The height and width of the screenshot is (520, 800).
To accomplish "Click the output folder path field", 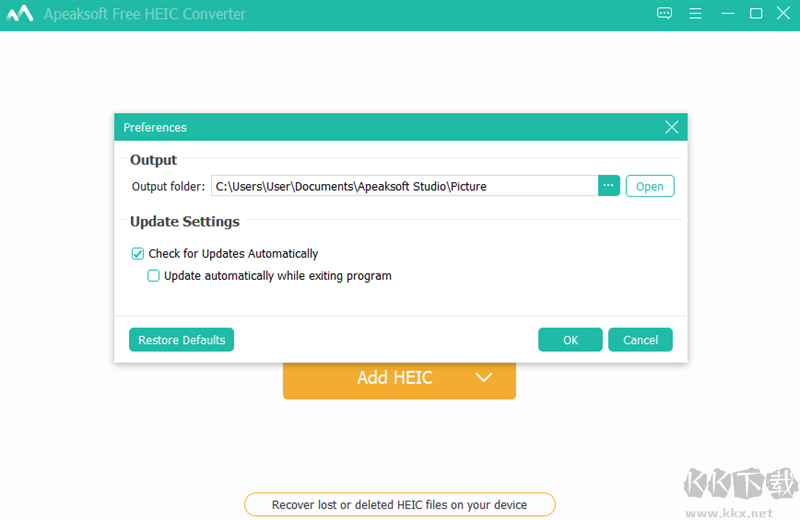I will coord(403,186).
